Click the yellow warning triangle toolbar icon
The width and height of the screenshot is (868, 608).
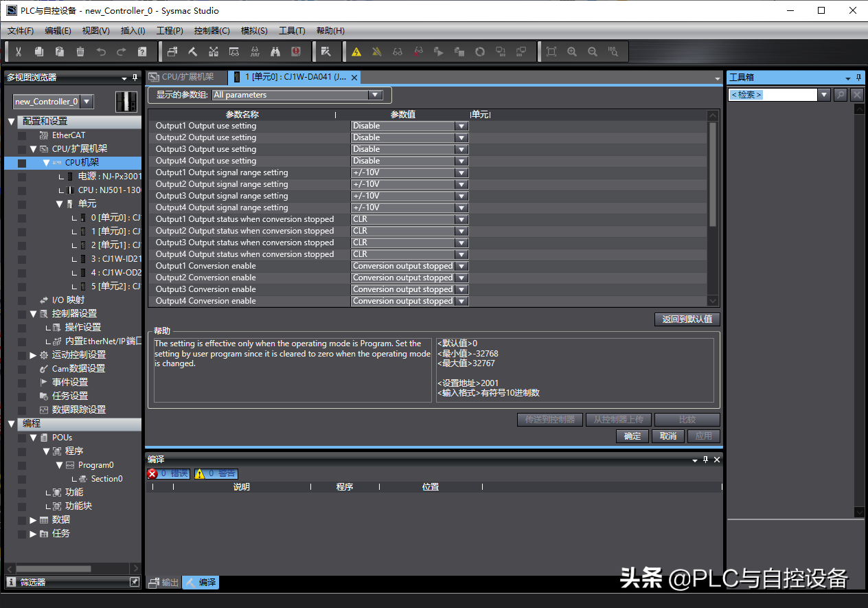click(356, 52)
